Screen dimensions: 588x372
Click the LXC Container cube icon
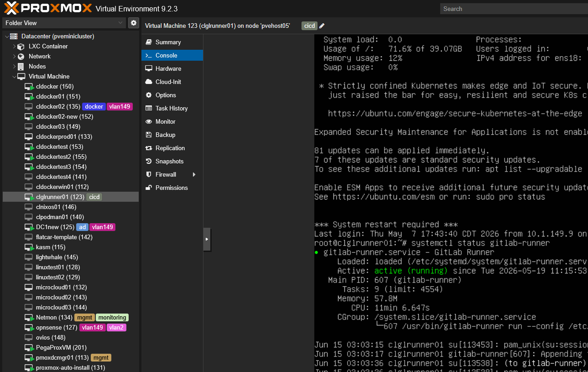[21, 46]
